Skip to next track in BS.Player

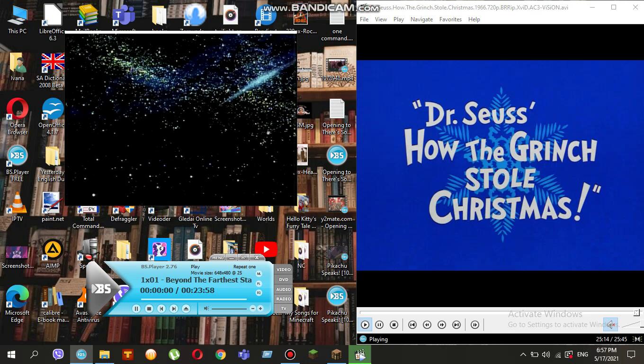coord(174,309)
